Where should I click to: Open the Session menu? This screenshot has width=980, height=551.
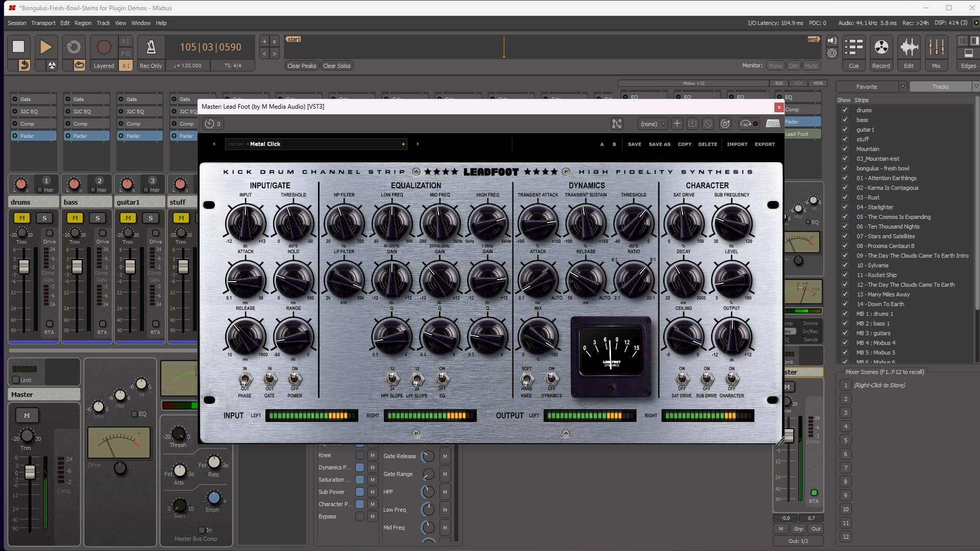click(x=17, y=23)
